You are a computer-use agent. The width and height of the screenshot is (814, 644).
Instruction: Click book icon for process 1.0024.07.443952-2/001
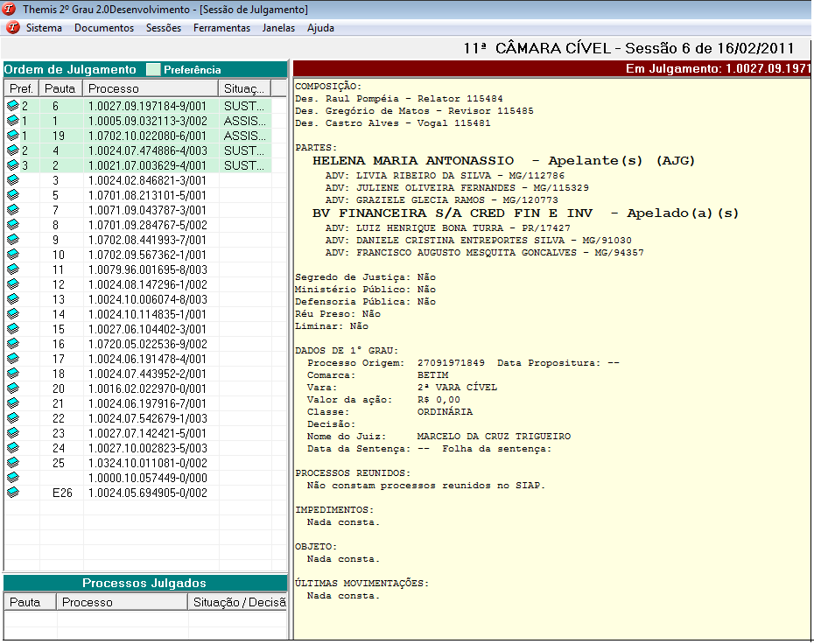click(13, 374)
